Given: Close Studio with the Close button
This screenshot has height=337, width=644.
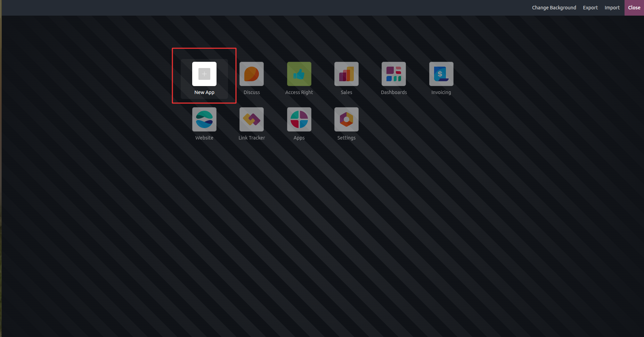Looking at the screenshot, I should (634, 8).
